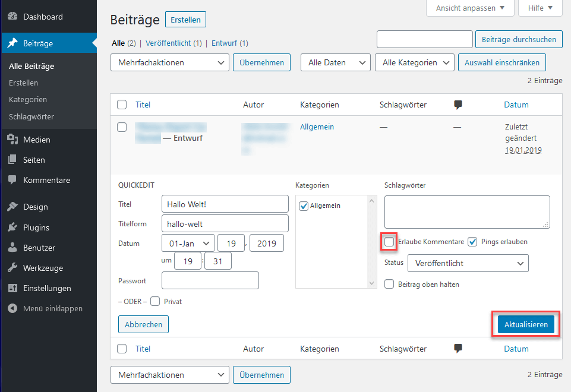Check Beitrag oben halten checkbox

click(x=389, y=284)
